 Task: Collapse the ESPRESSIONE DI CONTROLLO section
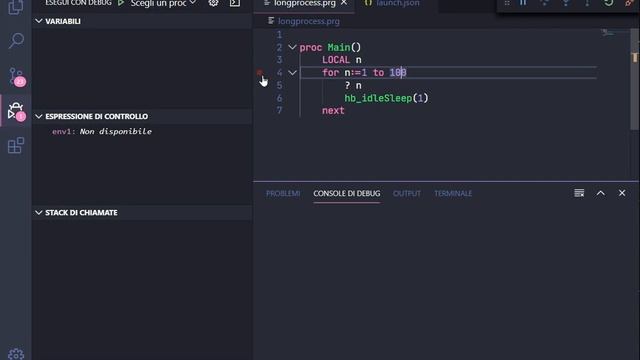[x=39, y=116]
